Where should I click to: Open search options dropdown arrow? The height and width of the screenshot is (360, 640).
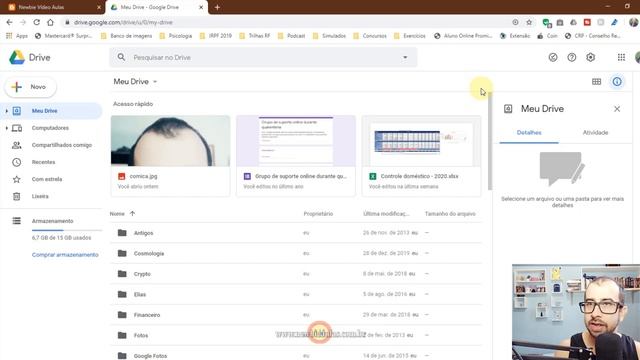pos(405,58)
